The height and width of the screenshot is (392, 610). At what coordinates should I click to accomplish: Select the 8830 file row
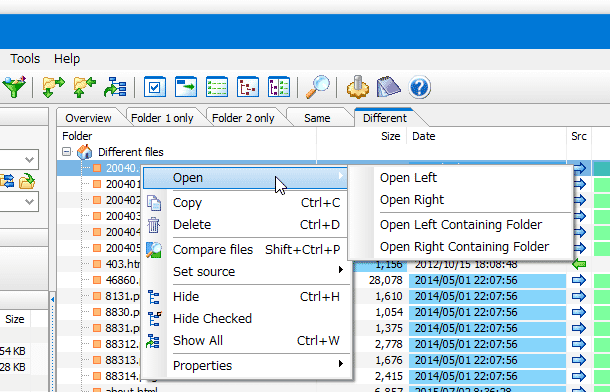tap(122, 312)
